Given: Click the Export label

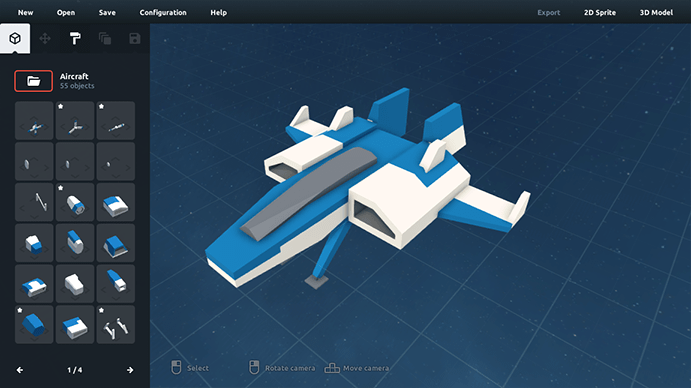Looking at the screenshot, I should tap(549, 12).
